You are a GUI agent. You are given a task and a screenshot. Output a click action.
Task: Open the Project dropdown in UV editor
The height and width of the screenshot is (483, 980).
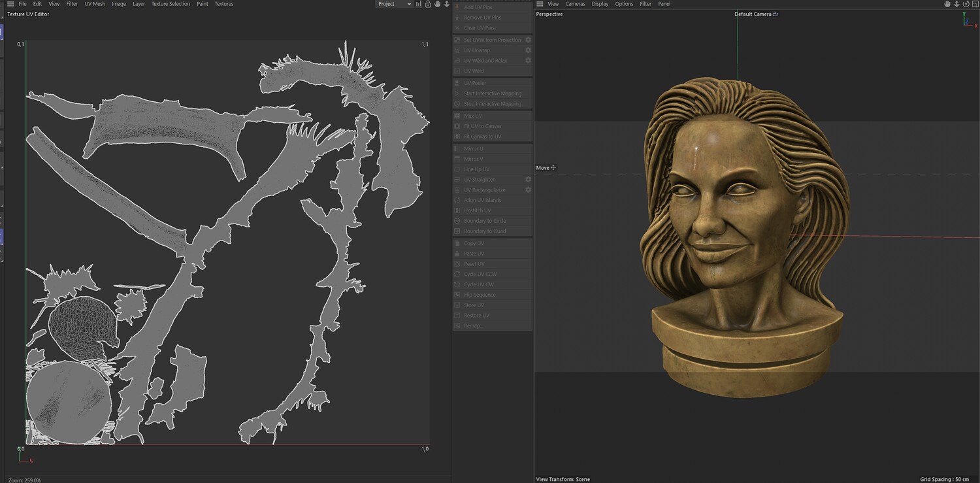point(394,4)
